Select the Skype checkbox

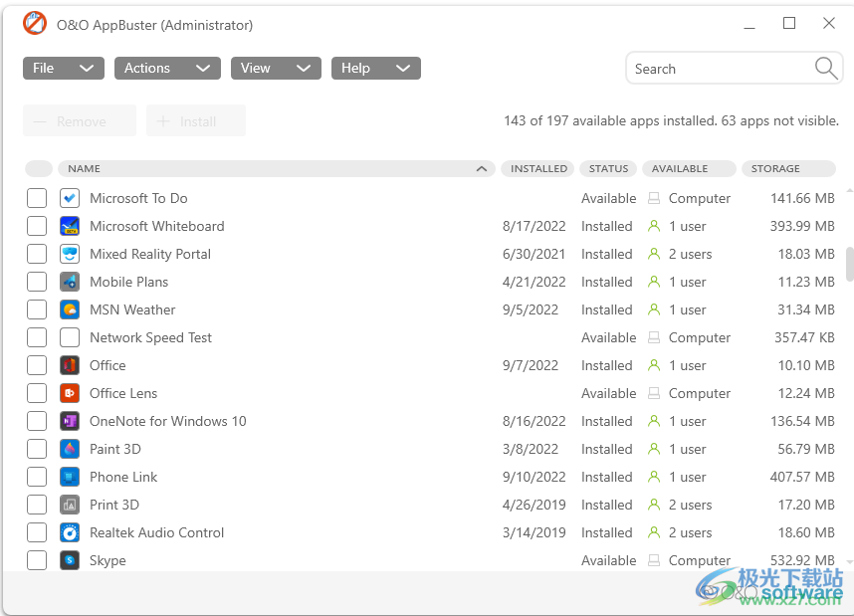[37, 560]
